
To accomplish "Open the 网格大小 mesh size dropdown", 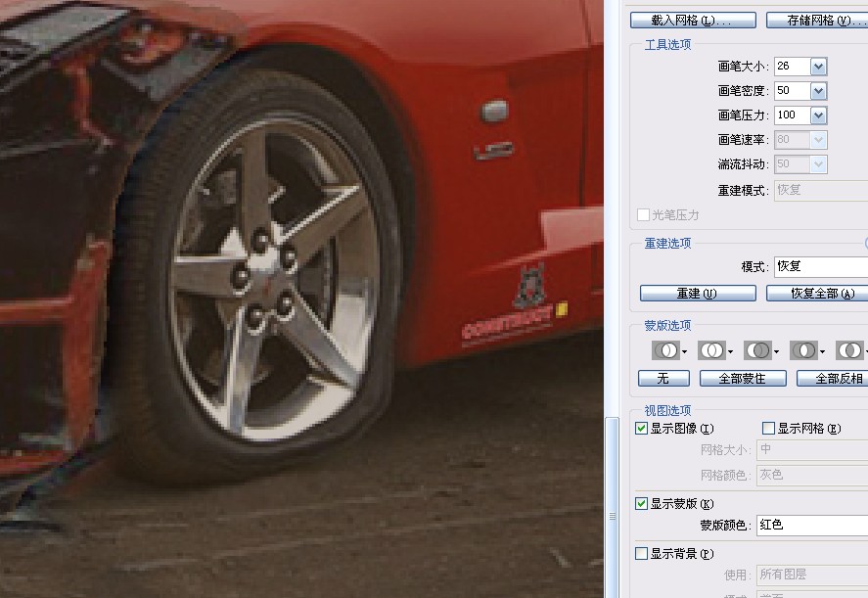I will click(812, 449).
